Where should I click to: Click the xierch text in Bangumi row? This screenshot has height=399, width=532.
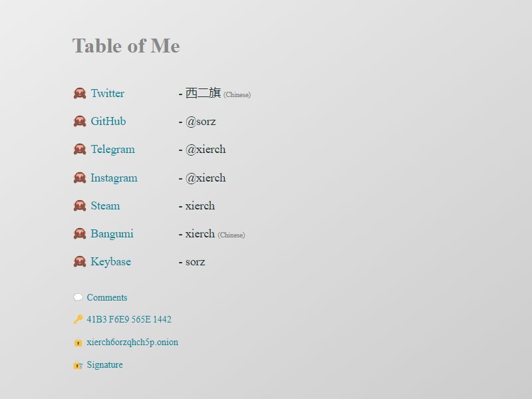tap(200, 234)
